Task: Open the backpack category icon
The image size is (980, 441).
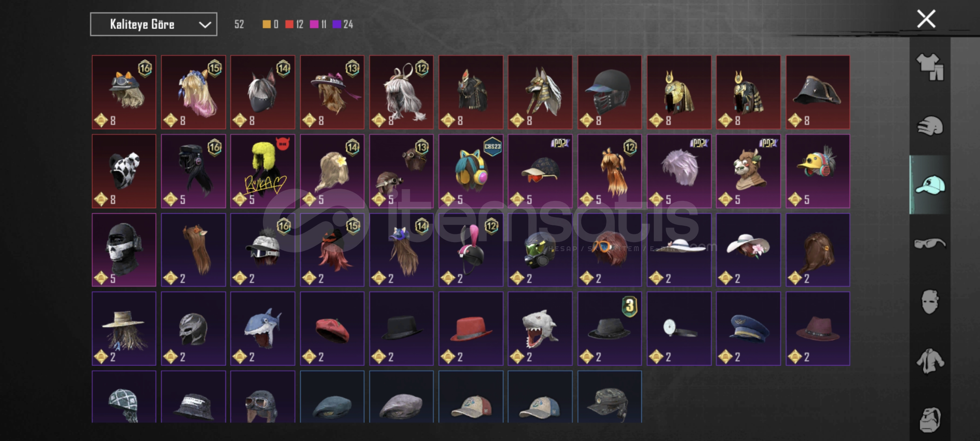Action: click(930, 419)
